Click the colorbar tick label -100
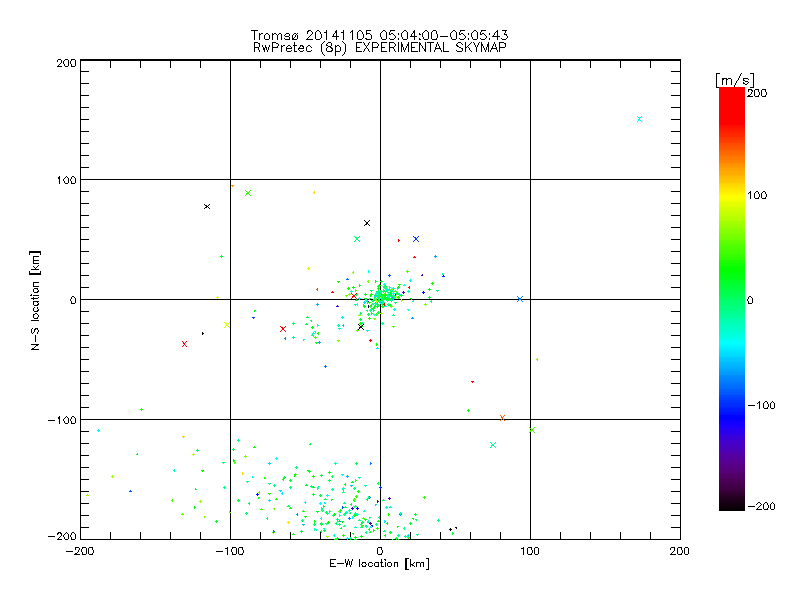Image resolution: width=800 pixels, height=600 pixels. 762,405
